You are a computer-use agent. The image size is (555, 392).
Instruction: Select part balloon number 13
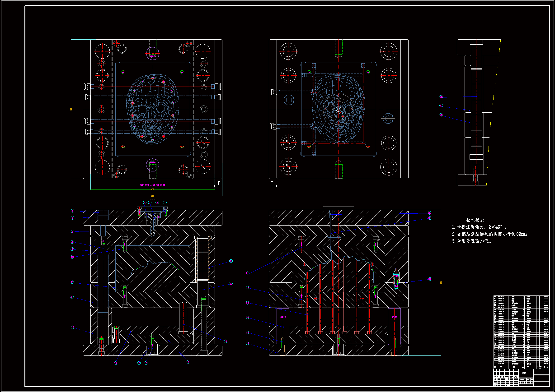pyautogui.click(x=72, y=327)
